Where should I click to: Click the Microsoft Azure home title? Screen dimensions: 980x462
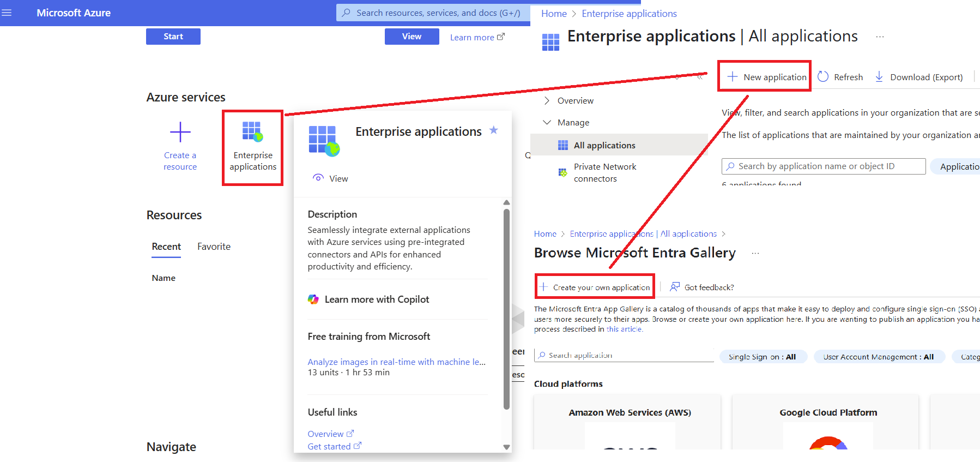74,13
